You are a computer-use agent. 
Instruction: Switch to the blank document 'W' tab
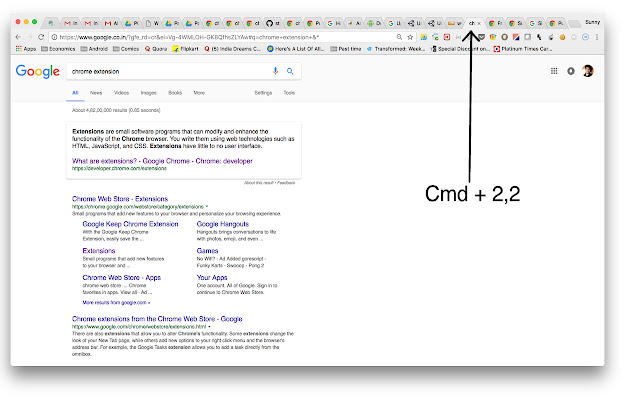click(x=152, y=23)
